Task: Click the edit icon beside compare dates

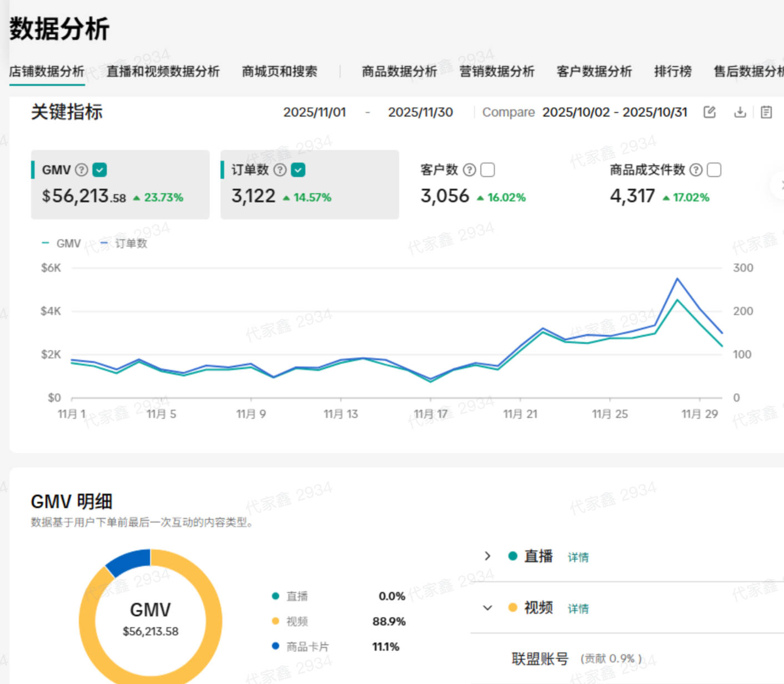Action: (x=709, y=112)
